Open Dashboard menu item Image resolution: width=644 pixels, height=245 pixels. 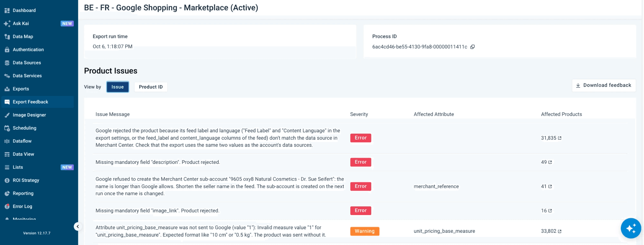click(x=37, y=11)
